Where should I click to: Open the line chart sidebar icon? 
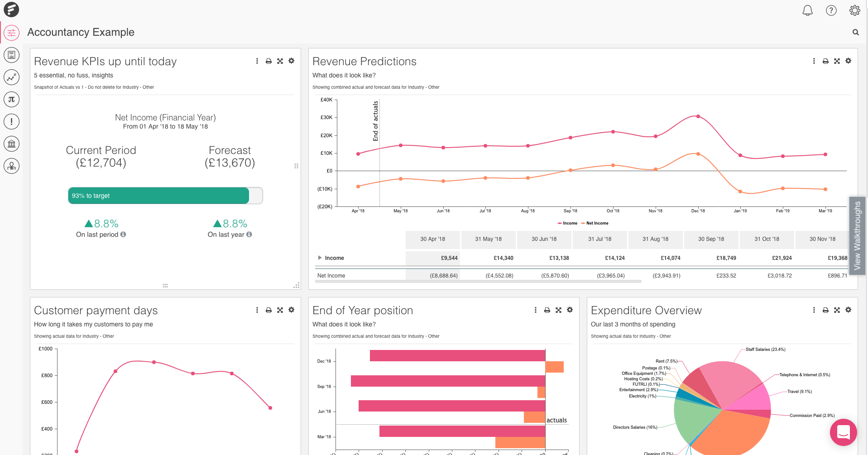pyautogui.click(x=12, y=77)
